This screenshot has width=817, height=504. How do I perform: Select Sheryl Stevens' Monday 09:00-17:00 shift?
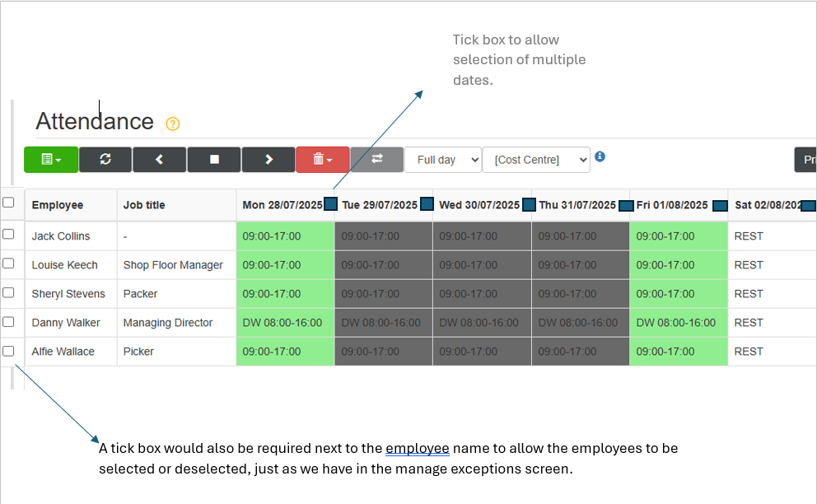pos(285,294)
